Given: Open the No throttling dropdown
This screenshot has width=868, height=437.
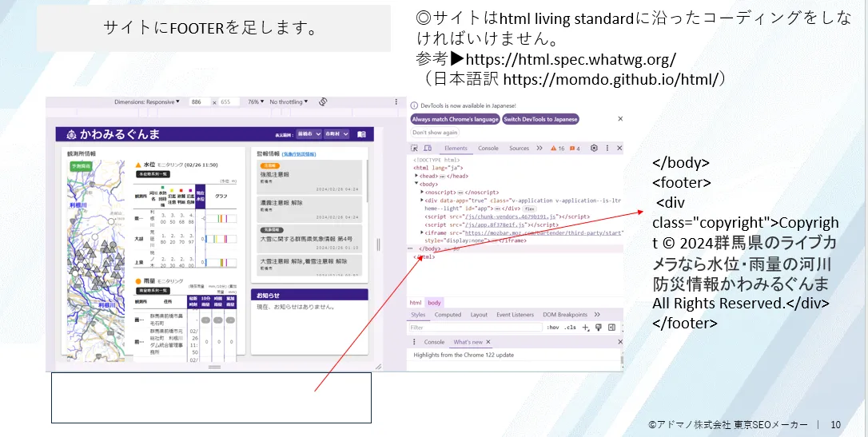Looking at the screenshot, I should click(289, 101).
